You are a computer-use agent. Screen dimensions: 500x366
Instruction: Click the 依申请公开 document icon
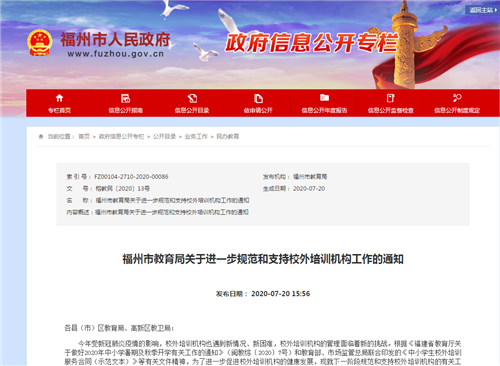258,98
